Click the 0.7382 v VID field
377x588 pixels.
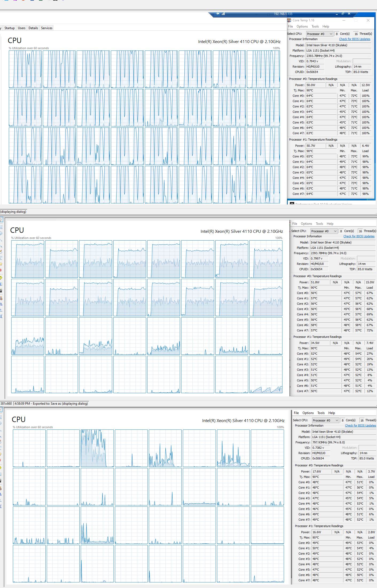point(321,448)
